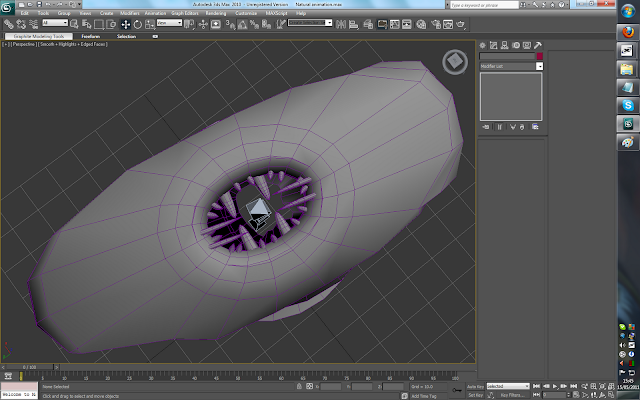Toggle 3D Snaps
This screenshot has width=640, height=400.
coord(230,24)
